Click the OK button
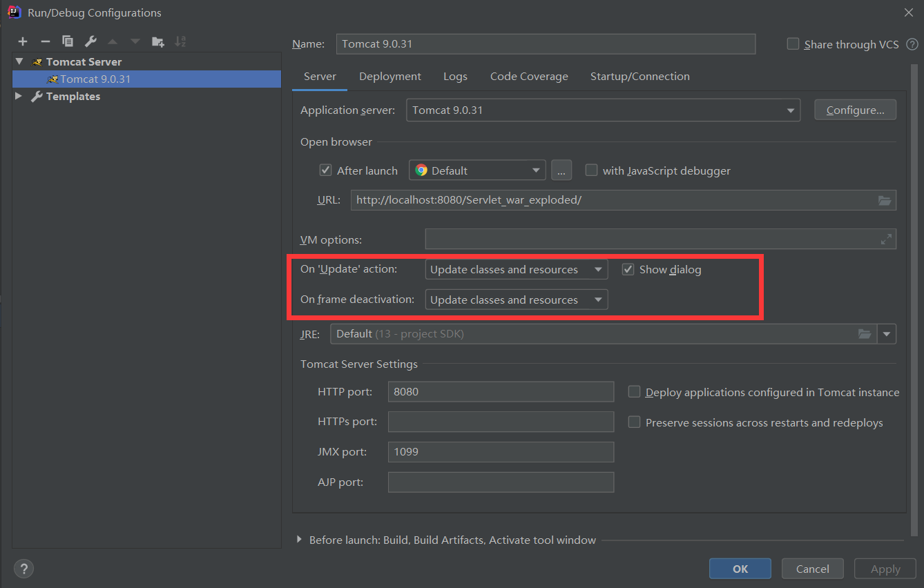 tap(740, 569)
